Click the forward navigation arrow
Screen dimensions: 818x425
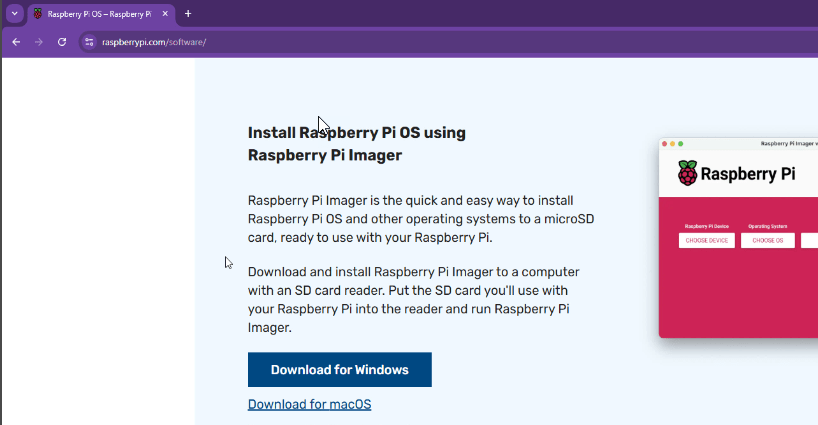pyautogui.click(x=39, y=42)
